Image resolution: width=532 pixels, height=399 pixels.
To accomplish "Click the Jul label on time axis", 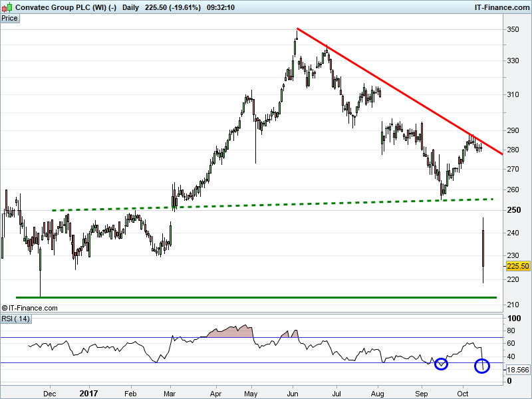I will click(x=336, y=394).
